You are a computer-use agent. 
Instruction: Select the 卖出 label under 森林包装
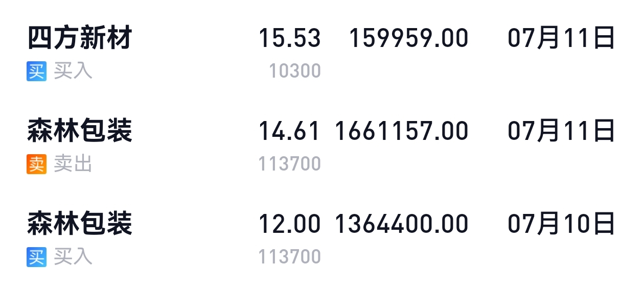(x=73, y=164)
